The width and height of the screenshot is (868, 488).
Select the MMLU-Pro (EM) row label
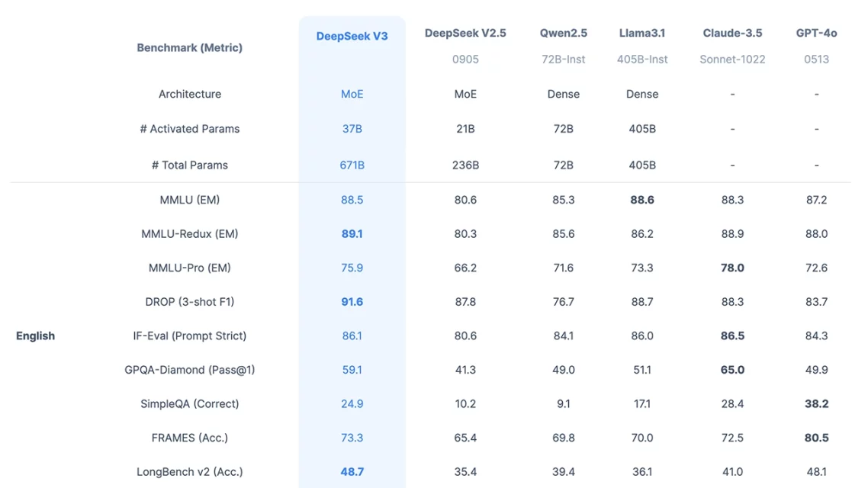point(189,268)
